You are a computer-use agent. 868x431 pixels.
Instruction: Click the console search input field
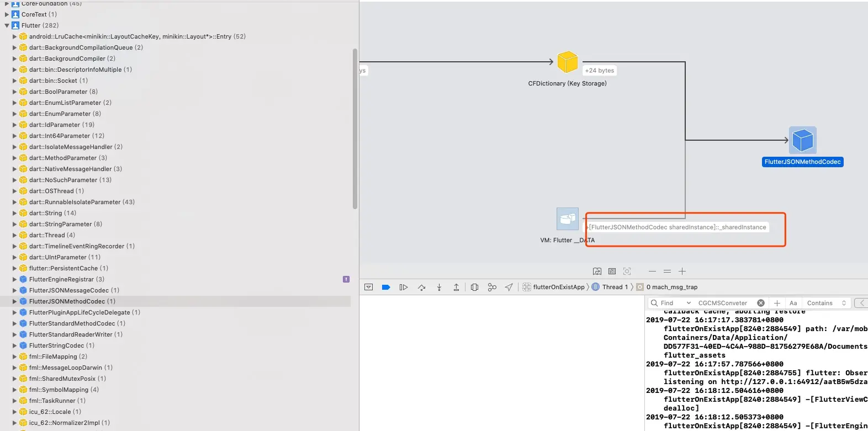(723, 303)
